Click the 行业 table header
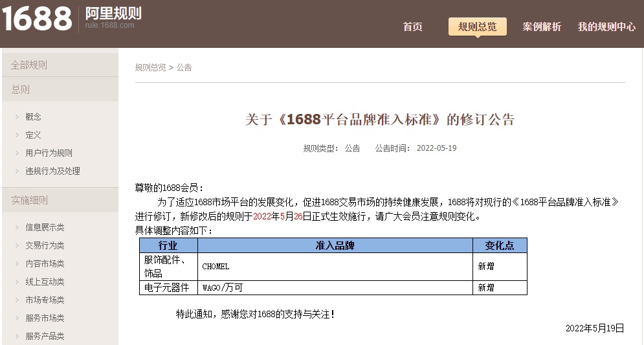Screen dimensions: 644x345 coord(168,245)
